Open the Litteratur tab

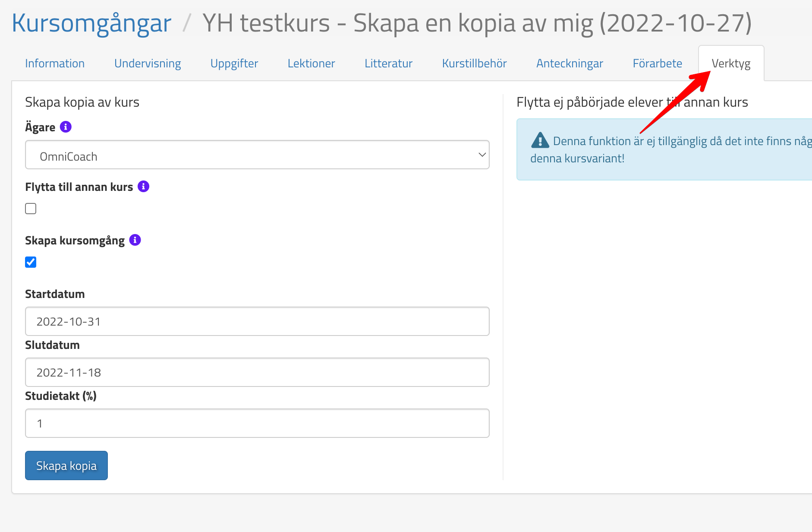click(x=388, y=63)
